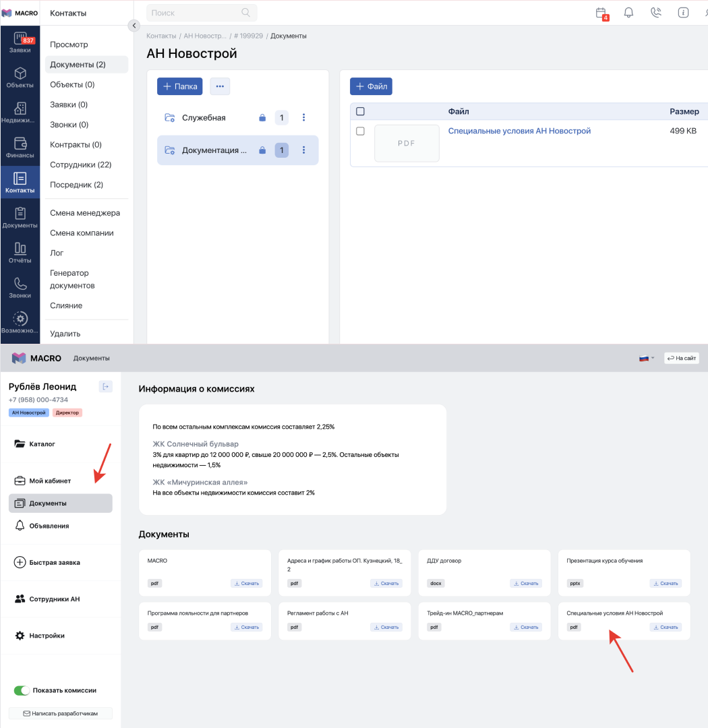Open Отчёты section in sidebar

[x=20, y=253]
